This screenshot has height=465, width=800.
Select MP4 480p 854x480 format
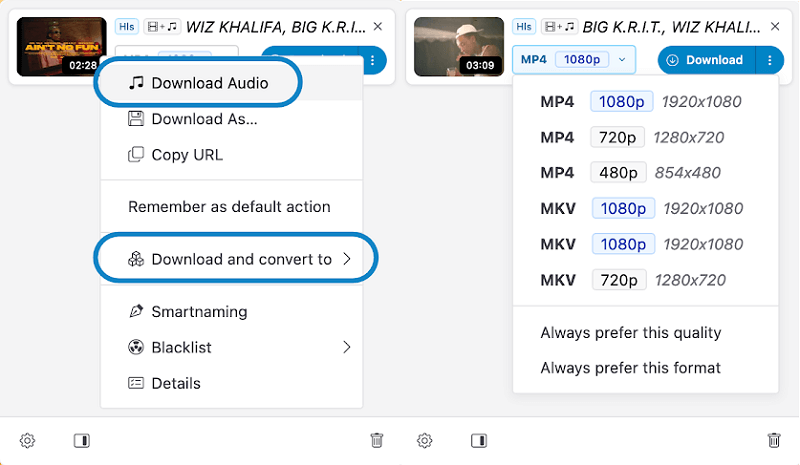pyautogui.click(x=645, y=173)
